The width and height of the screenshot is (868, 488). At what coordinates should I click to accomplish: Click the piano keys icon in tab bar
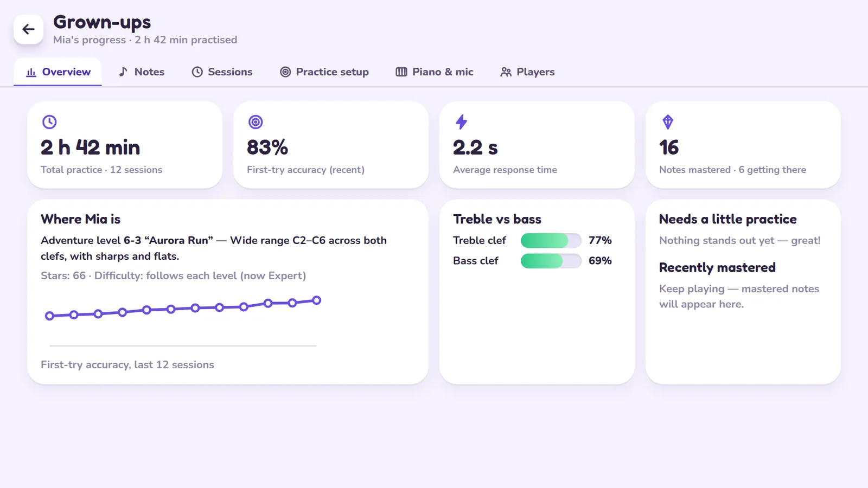pyautogui.click(x=401, y=72)
